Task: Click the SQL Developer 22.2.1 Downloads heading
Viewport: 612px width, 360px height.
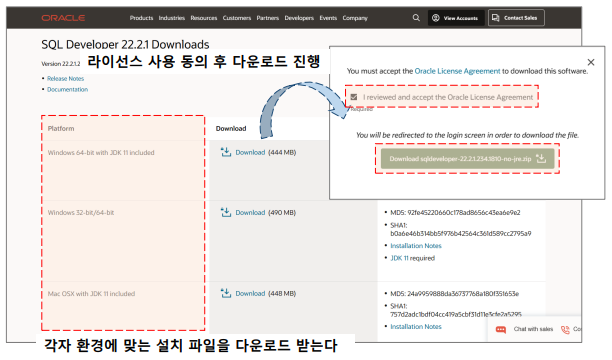Action: point(125,45)
